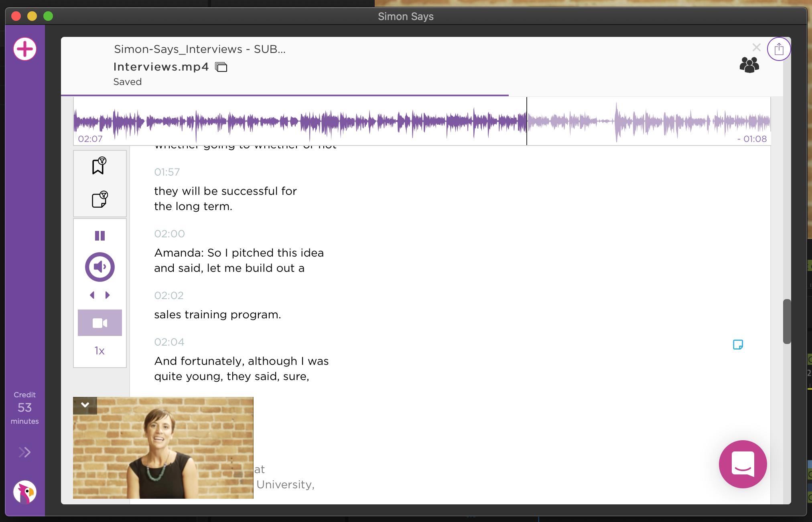Collapse the video preview with chevron

[85, 405]
